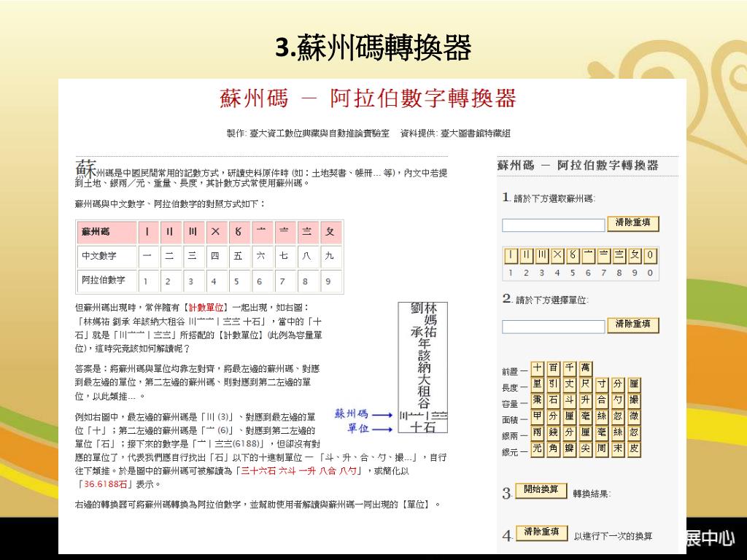747x560 pixels.
Task: Choose the 引 length unit
Action: [x=553, y=385]
